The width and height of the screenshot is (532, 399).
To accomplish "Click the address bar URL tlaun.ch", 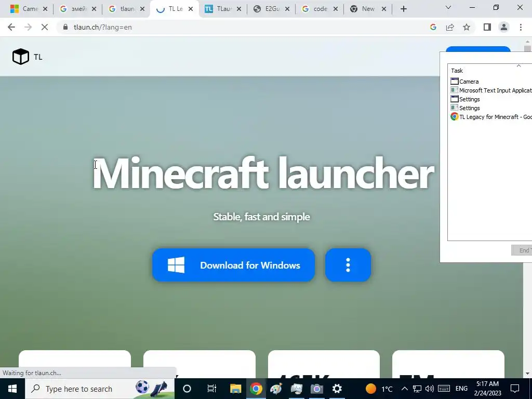I will (x=102, y=27).
